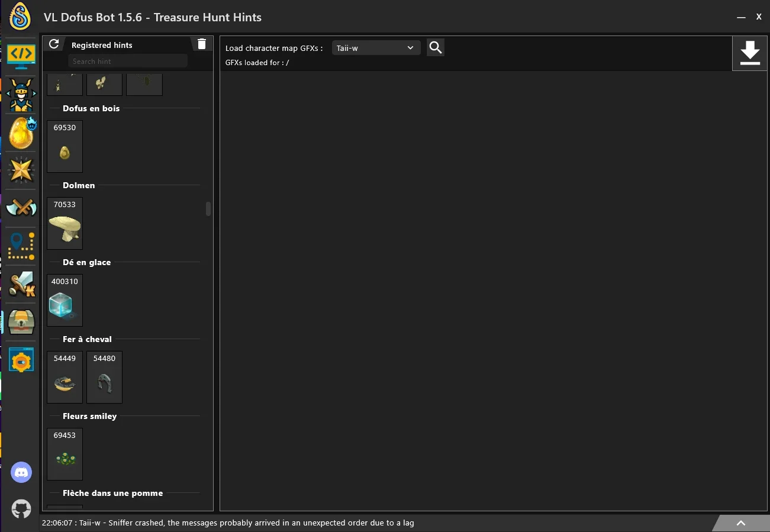Expand the status log chevron

pyautogui.click(x=741, y=523)
